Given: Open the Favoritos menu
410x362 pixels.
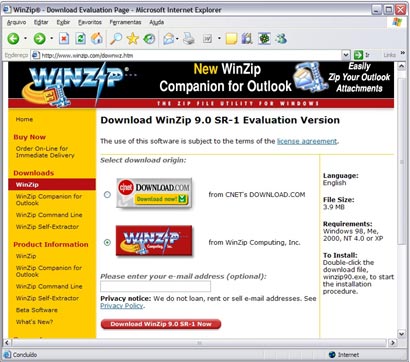Looking at the screenshot, I should [x=90, y=22].
